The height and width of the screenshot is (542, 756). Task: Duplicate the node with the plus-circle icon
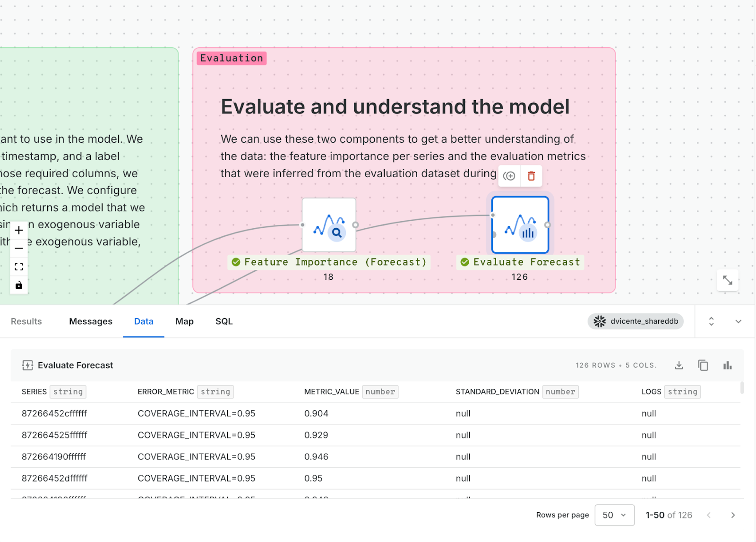pos(509,176)
